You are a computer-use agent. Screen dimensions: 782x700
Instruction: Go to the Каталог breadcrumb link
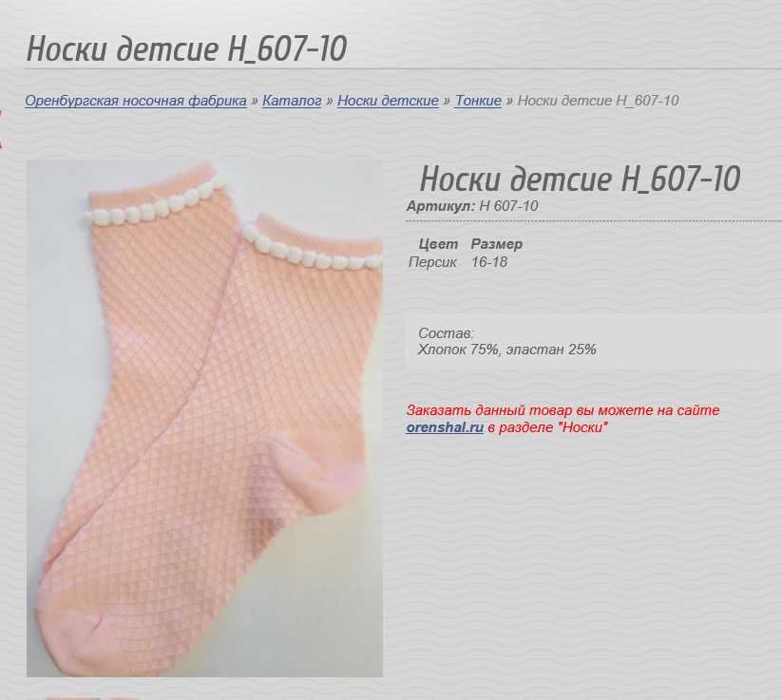tap(292, 101)
